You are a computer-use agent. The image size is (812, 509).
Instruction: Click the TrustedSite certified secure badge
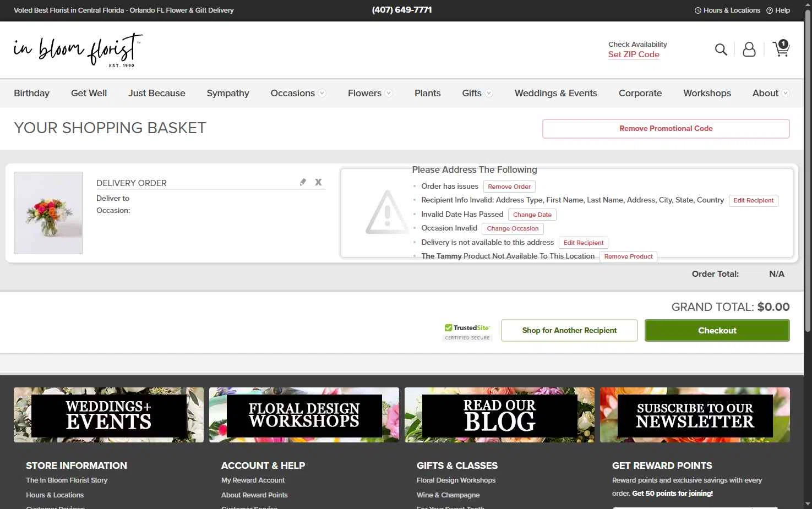(467, 331)
